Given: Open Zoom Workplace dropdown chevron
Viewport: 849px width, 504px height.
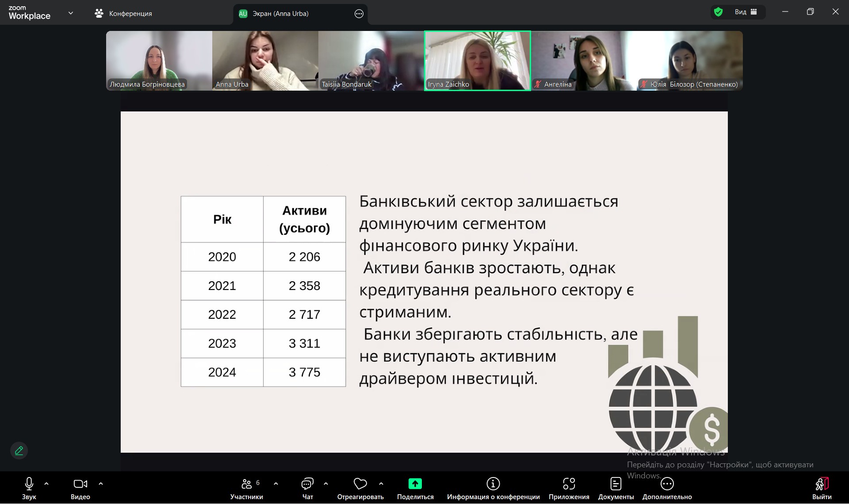Looking at the screenshot, I should (x=71, y=13).
